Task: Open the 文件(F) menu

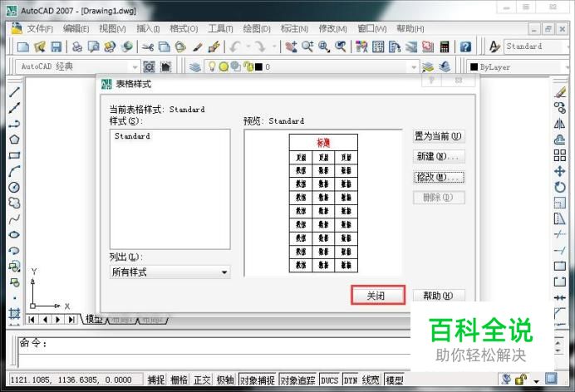Action: coord(40,28)
